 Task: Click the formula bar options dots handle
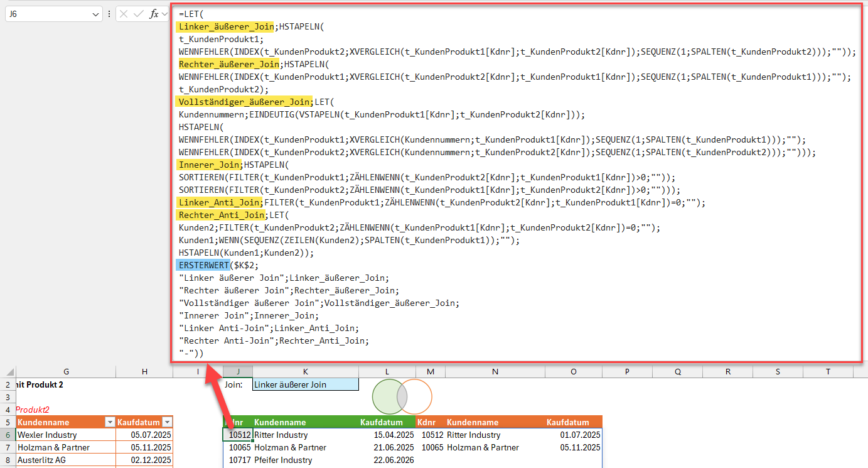(110, 14)
